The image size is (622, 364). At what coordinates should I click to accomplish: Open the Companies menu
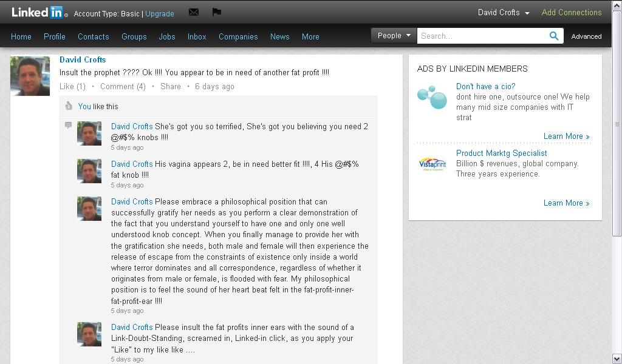[238, 36]
